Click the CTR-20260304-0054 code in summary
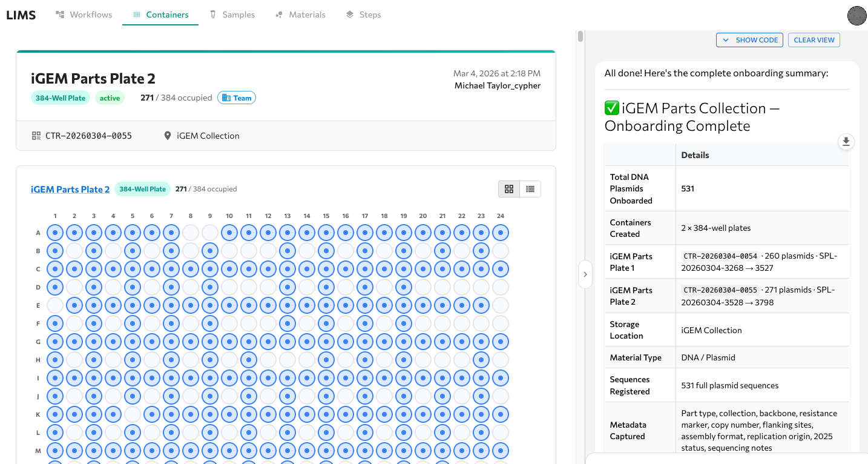The image size is (868, 464). click(x=720, y=256)
